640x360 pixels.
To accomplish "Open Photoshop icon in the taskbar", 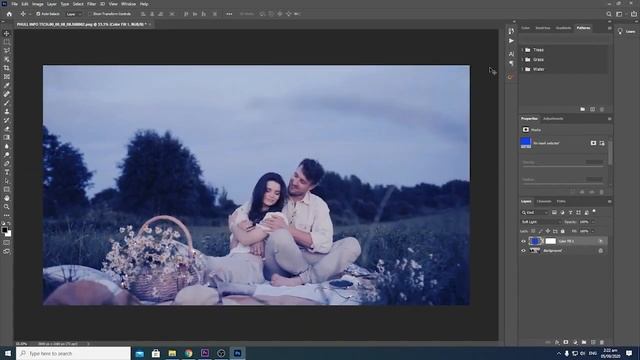I will (x=237, y=353).
